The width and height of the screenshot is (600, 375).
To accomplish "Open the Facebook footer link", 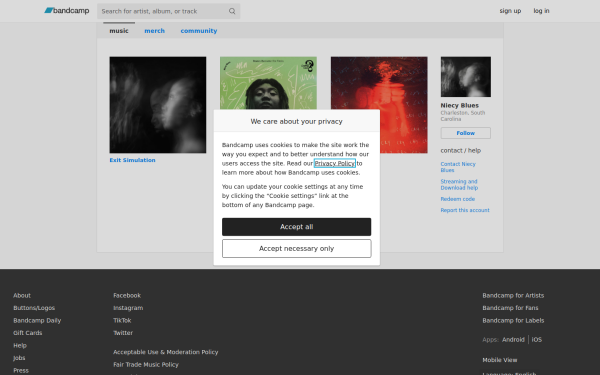I will click(127, 295).
